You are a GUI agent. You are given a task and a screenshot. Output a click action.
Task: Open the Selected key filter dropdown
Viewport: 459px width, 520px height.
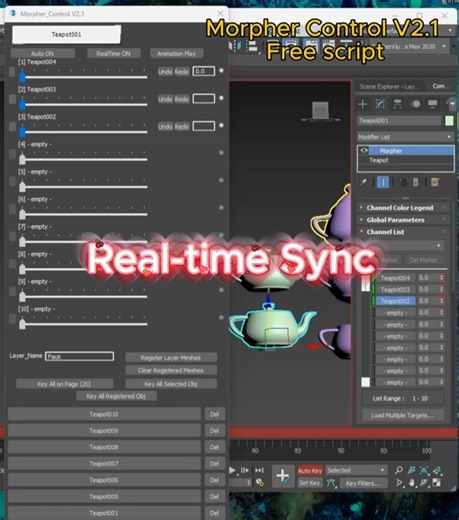[356, 470]
